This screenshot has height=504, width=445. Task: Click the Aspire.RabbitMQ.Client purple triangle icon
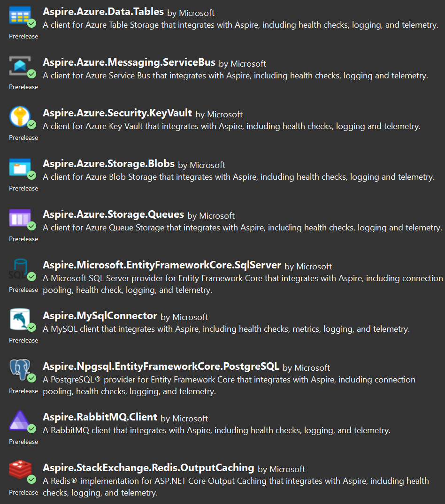(20, 420)
